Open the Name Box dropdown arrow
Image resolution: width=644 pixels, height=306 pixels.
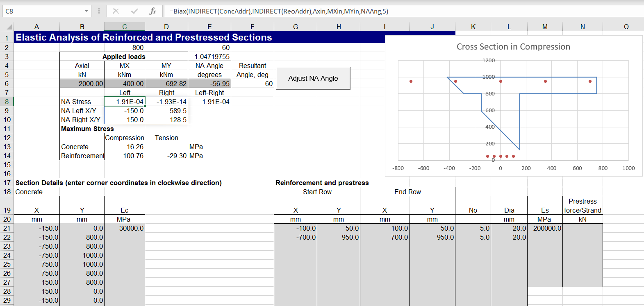click(x=86, y=11)
